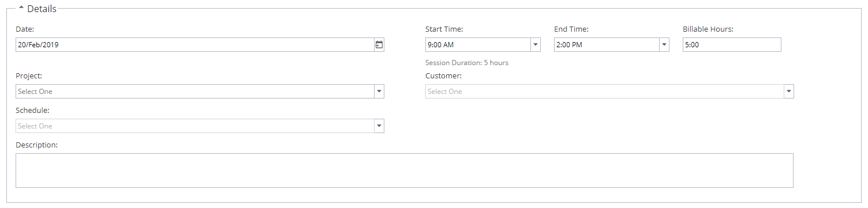
Task: Open the Customer dropdown arrow
Action: (x=788, y=92)
